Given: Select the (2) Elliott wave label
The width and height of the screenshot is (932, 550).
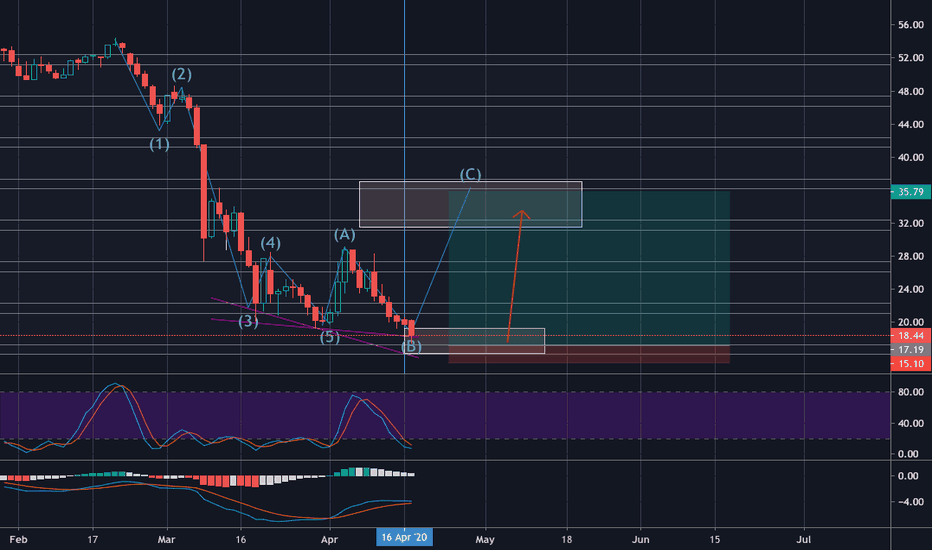Looking at the screenshot, I should (x=182, y=74).
